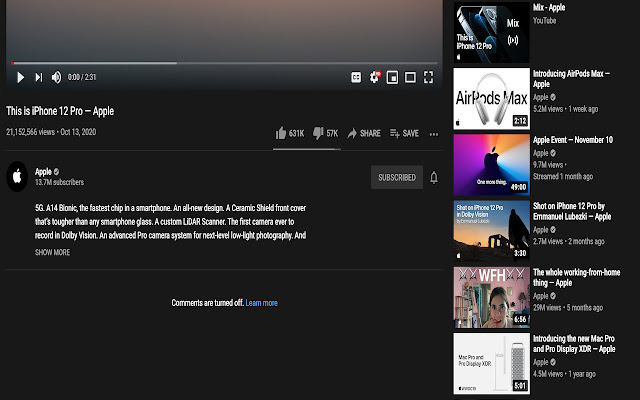Viewport: 640px width, 400px height.
Task: Mute the video volume
Action: [x=56, y=77]
